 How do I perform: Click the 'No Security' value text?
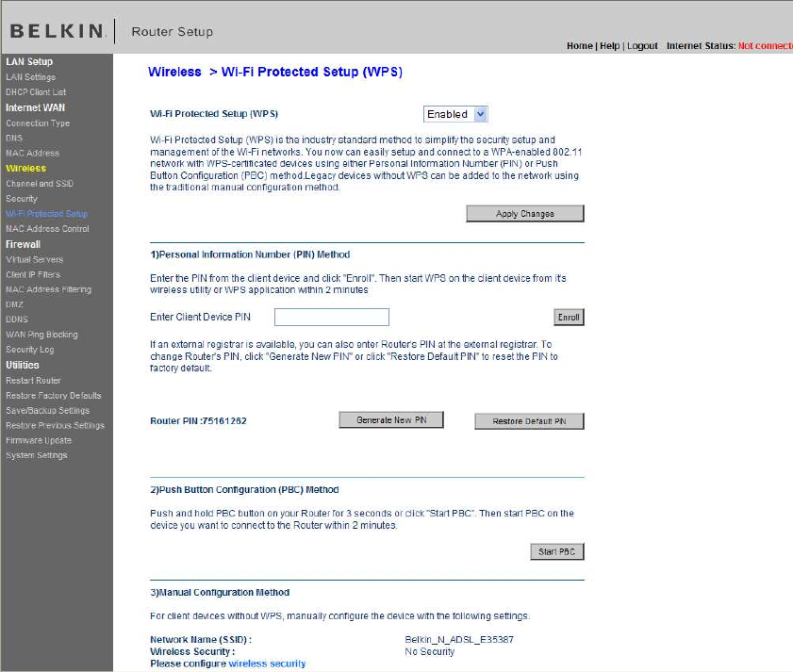point(429,651)
